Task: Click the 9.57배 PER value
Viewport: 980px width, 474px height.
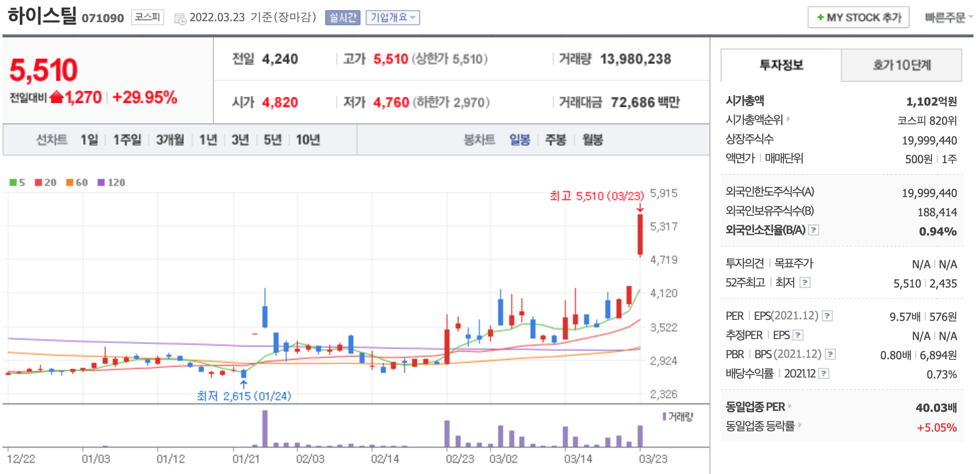Action: [905, 317]
